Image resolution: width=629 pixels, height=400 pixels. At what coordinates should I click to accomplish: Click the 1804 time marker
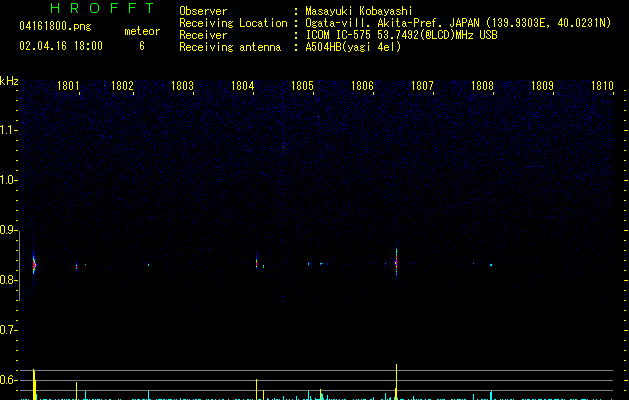tap(242, 86)
